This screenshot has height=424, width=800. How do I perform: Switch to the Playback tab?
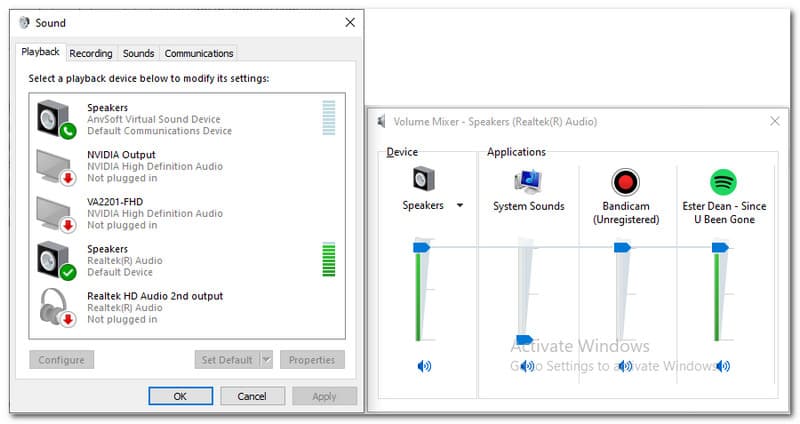(x=40, y=52)
